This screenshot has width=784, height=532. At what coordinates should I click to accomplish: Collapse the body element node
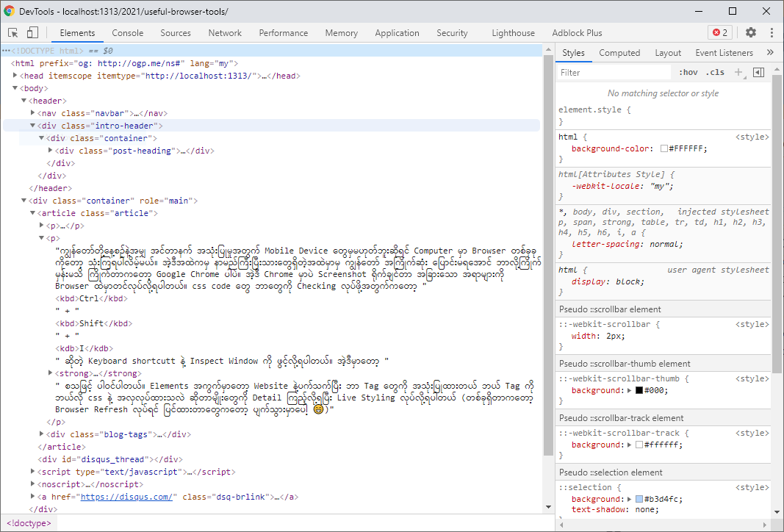[15, 88]
